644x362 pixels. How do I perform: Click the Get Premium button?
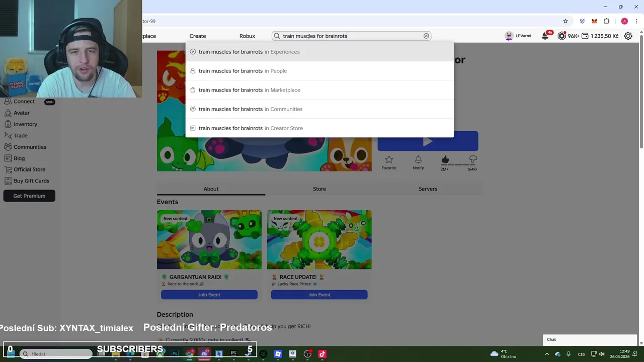click(29, 196)
